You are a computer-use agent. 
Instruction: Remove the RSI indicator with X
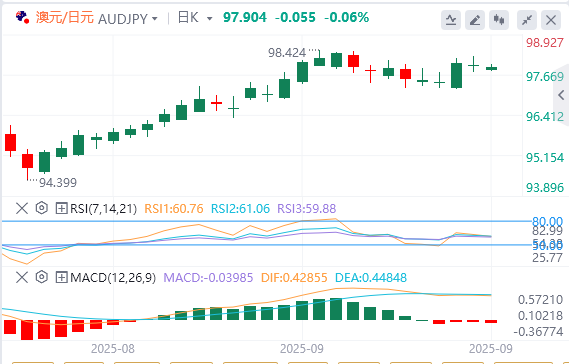[x=22, y=208]
